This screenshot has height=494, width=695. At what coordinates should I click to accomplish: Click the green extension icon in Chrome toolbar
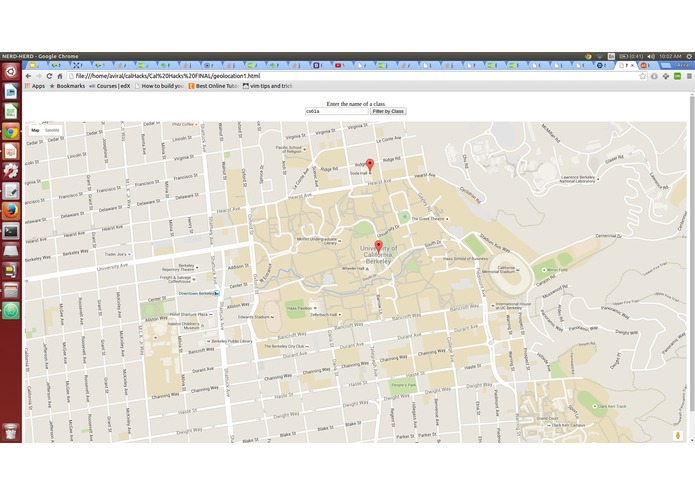(677, 76)
